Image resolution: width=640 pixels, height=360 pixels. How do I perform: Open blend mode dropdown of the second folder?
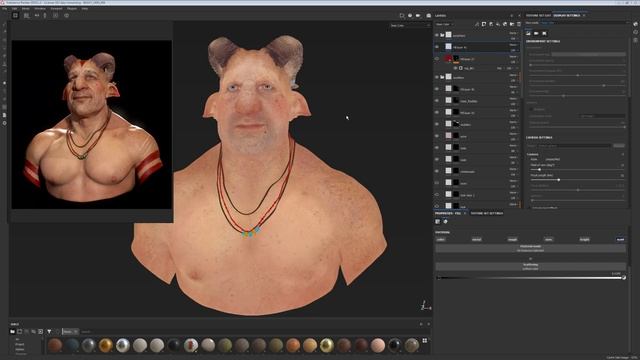pyautogui.click(x=513, y=75)
